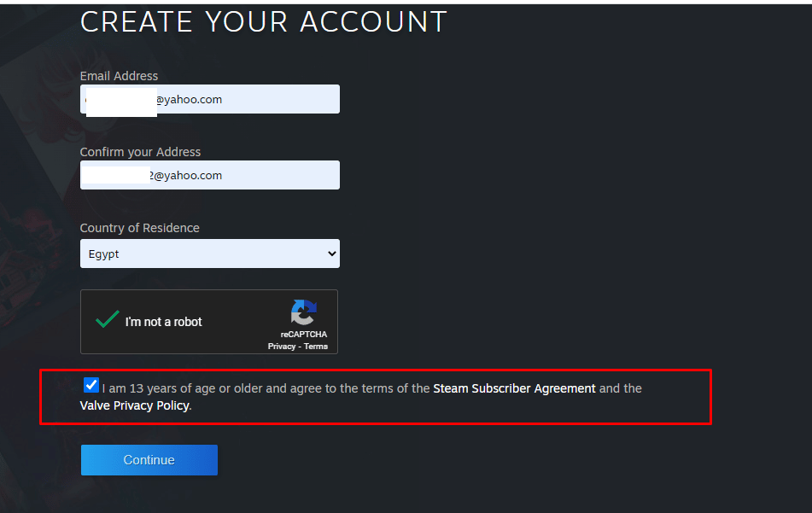The image size is (812, 513).
Task: Click the Country of Residence label
Action: [x=139, y=228]
